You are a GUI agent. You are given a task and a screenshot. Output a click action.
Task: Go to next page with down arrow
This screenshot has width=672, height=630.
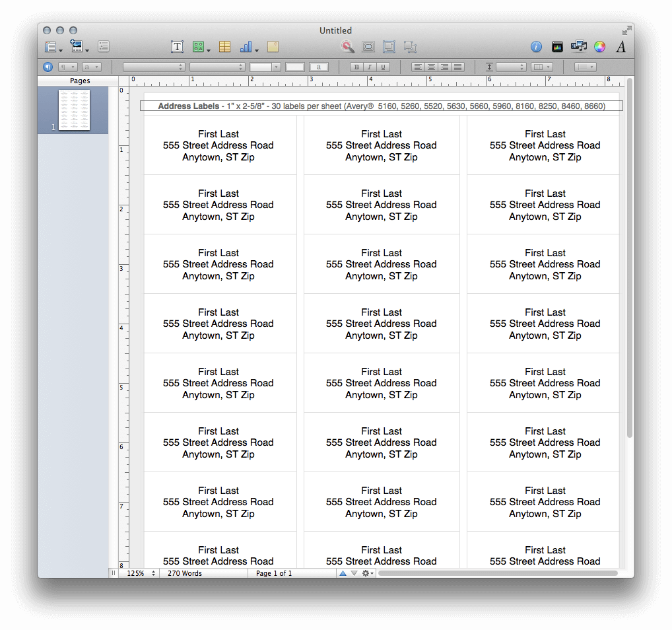pyautogui.click(x=354, y=573)
